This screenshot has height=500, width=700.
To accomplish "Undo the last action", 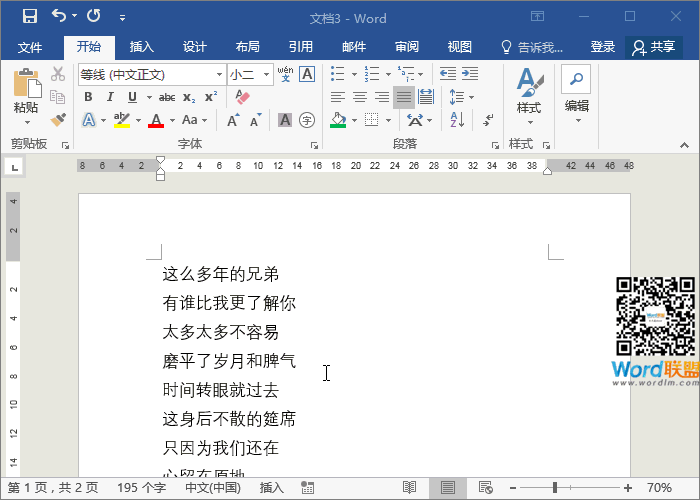I will coord(59,16).
